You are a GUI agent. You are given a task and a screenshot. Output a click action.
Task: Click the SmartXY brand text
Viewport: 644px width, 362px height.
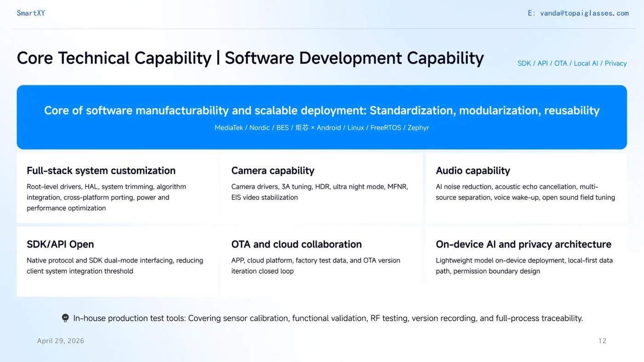pyautogui.click(x=31, y=13)
